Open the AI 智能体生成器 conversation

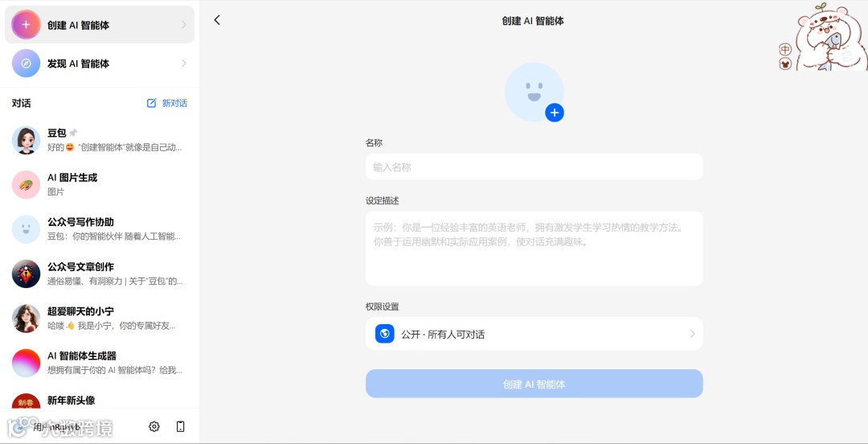coord(100,363)
